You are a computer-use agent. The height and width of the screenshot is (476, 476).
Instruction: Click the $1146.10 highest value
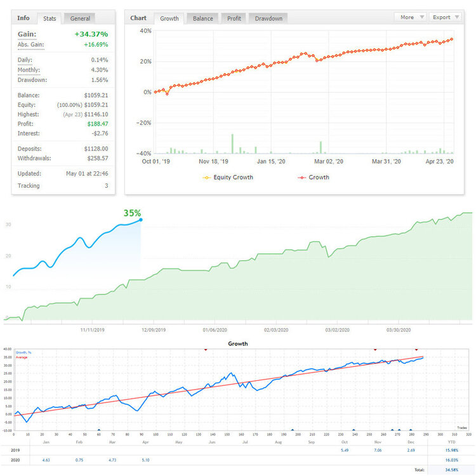tap(96, 114)
